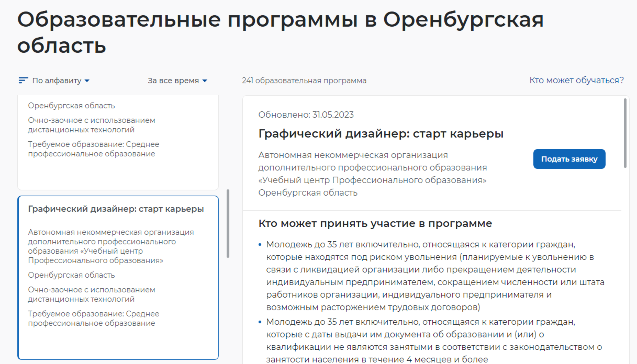Select the Графический дизайнер: старт карьеры card title
Image resolution: width=637 pixels, height=364 pixels.
click(116, 209)
